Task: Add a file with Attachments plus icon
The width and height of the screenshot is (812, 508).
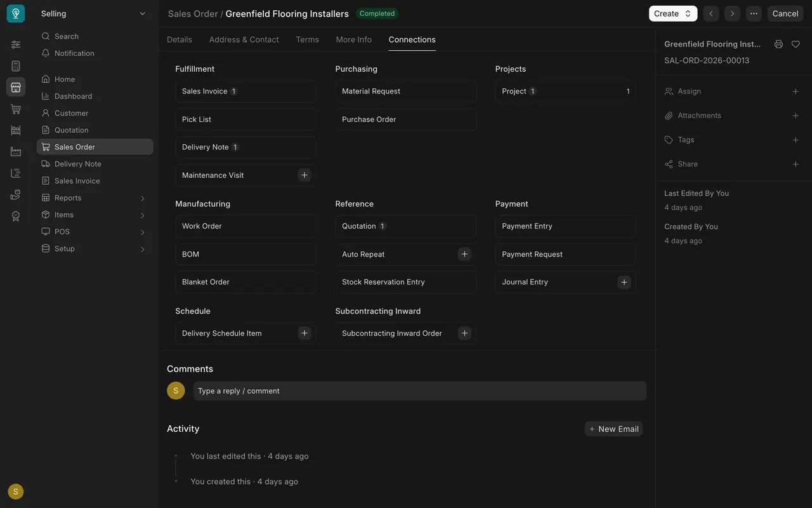Action: coord(796,116)
